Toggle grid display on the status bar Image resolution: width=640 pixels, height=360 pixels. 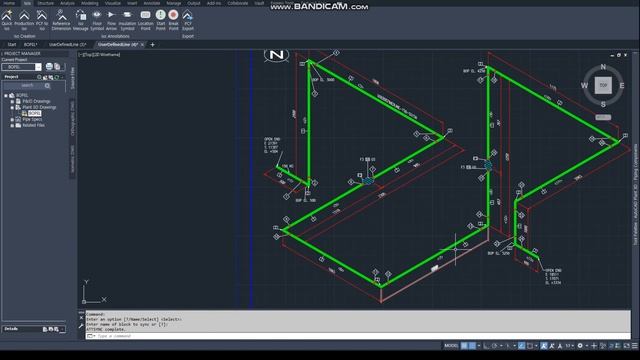click(464, 346)
